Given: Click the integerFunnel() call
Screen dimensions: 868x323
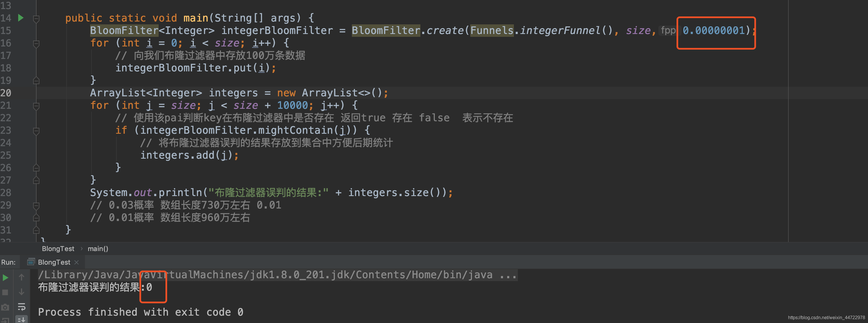Looking at the screenshot, I should point(566,30).
